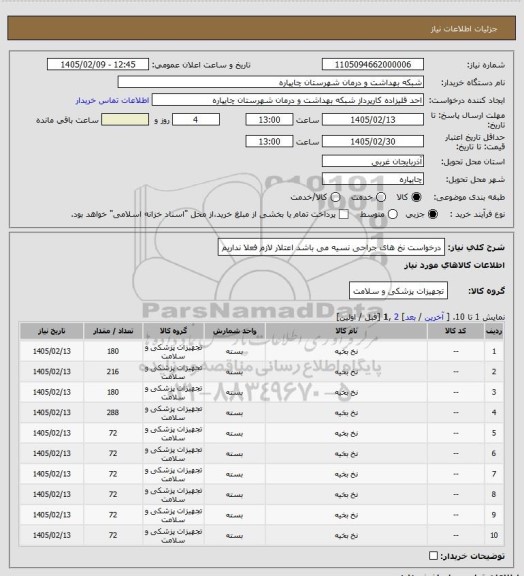Go to the بعد page link
The width and height of the screenshot is (524, 576).
coord(410,317)
